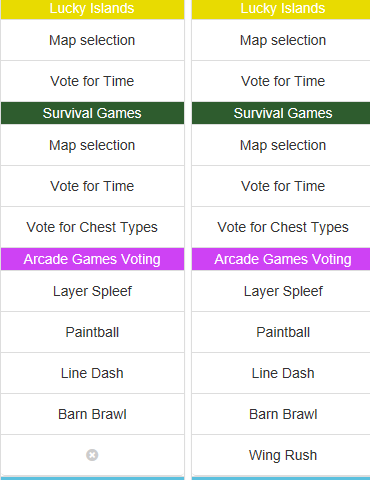Open right Survival Games header
The height and width of the screenshot is (480, 370).
(281, 113)
